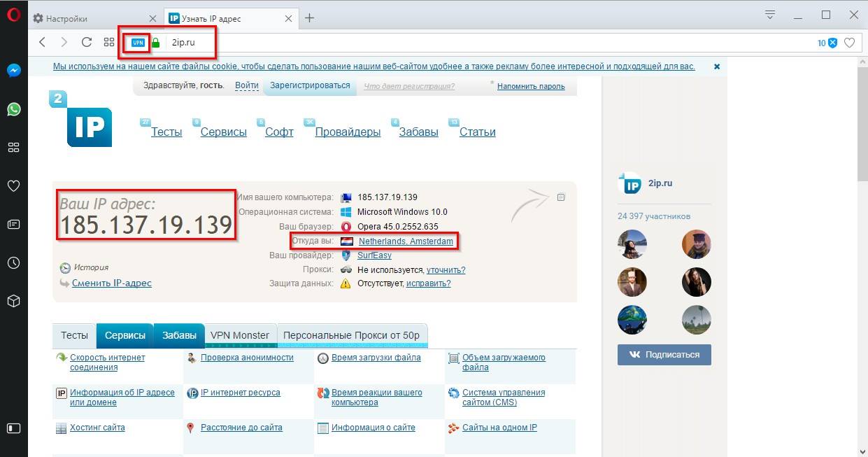Open the Что дает регистрация? link

409,86
